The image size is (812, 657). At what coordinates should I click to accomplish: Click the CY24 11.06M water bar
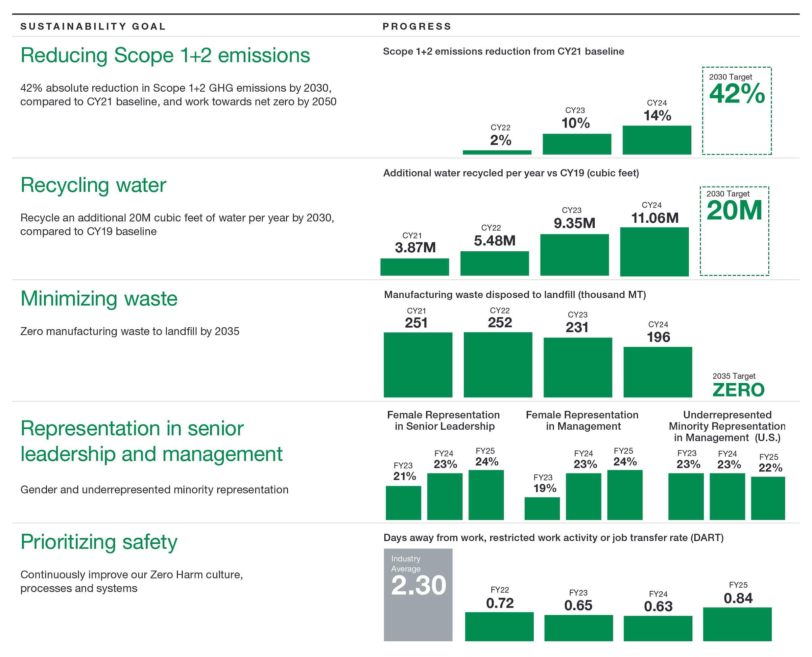(x=654, y=252)
